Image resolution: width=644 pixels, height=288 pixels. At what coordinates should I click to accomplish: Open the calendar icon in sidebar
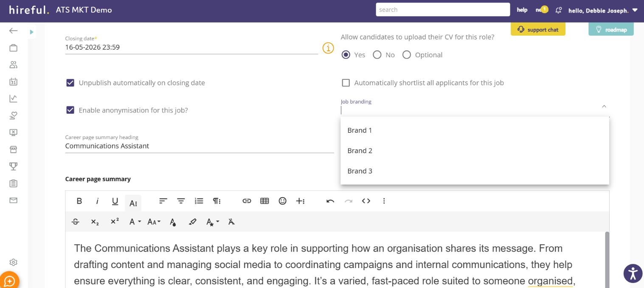pyautogui.click(x=13, y=82)
